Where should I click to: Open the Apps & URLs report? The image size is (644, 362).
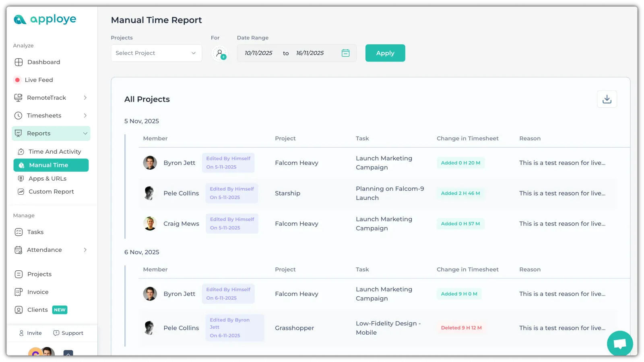click(47, 179)
